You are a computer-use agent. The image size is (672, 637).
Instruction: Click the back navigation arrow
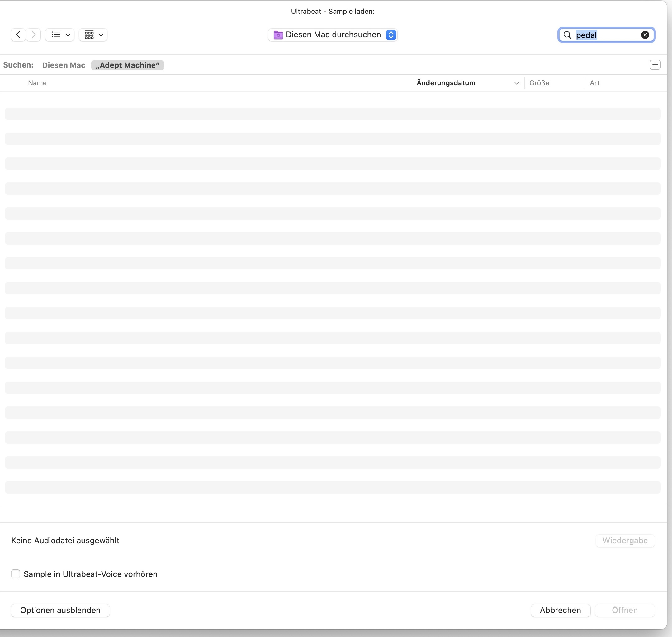point(18,35)
